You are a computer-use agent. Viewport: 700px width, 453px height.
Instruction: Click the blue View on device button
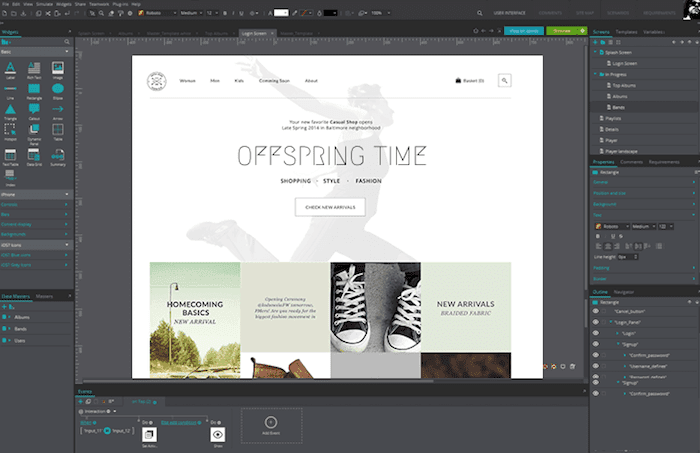click(x=524, y=31)
